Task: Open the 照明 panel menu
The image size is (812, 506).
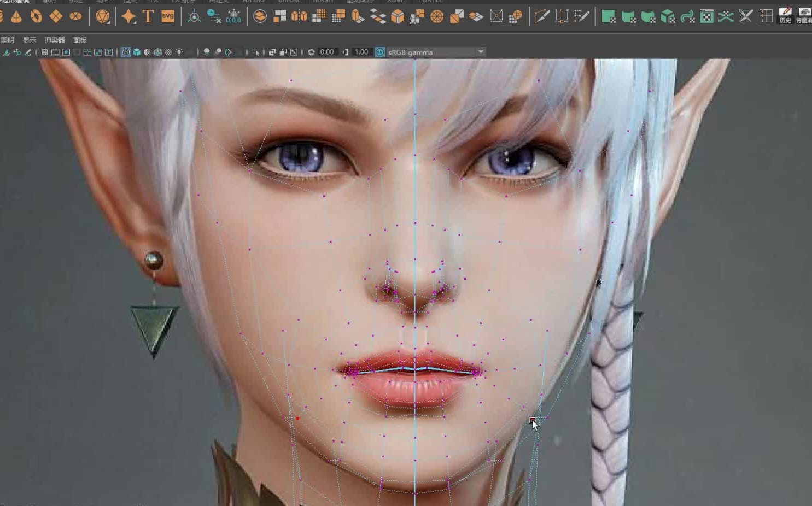Action: click(x=8, y=40)
